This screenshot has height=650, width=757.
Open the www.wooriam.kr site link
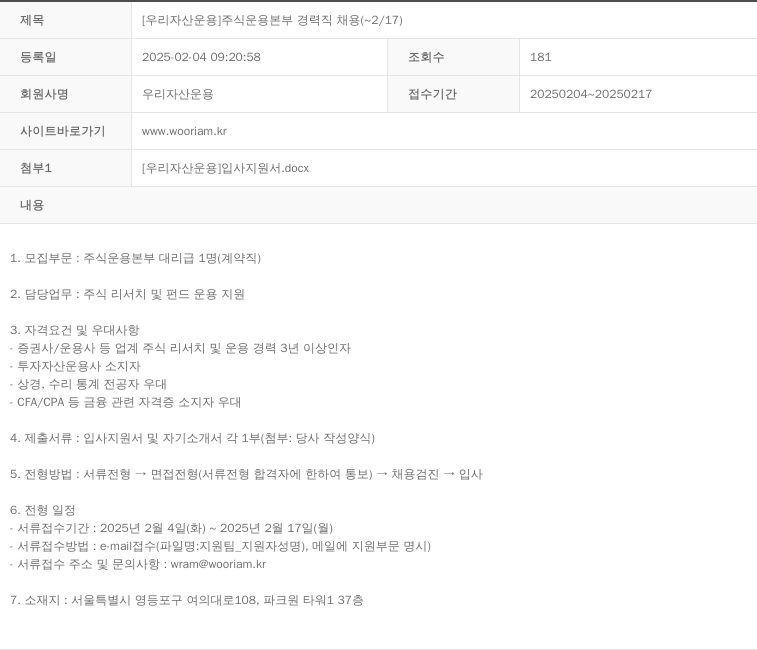click(x=184, y=131)
